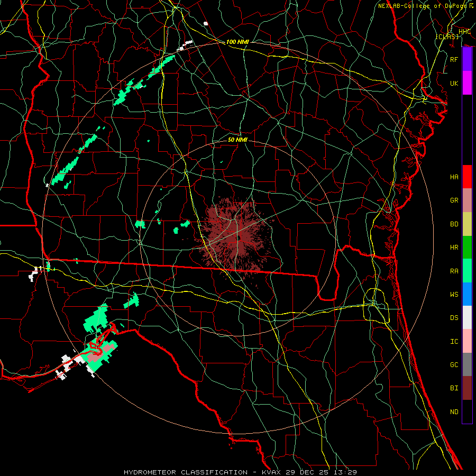476x476 pixels.
Task: Click the BD yellow legend swatch
Action: pyautogui.click(x=467, y=224)
